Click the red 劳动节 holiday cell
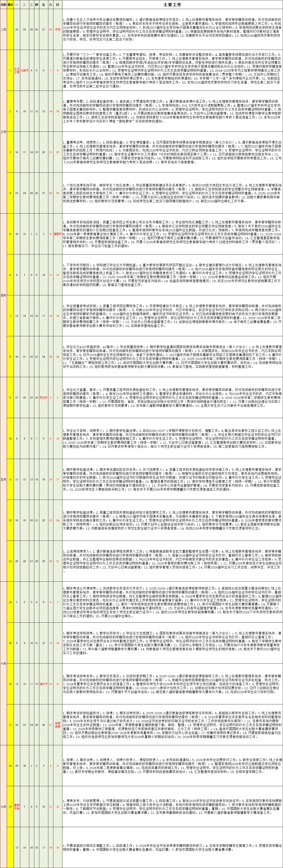Viewport: 283px width, 868px height. point(44,398)
